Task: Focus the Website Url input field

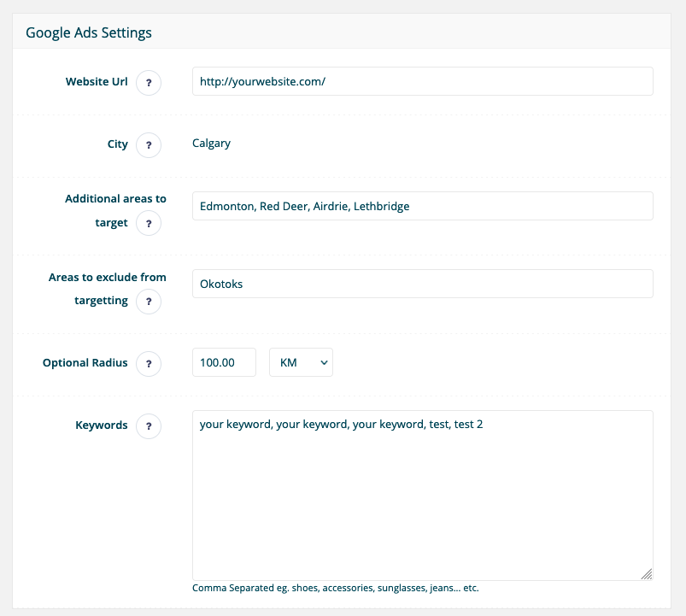Action: tap(422, 82)
